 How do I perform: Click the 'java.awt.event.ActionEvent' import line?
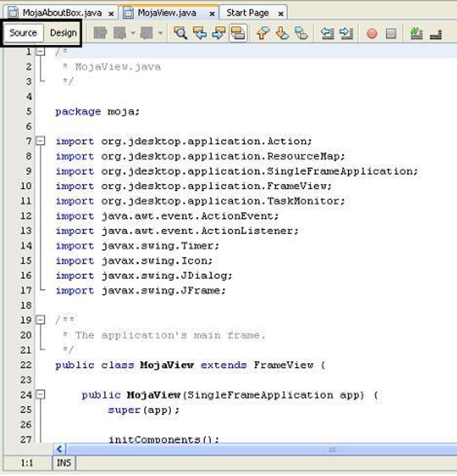point(167,216)
